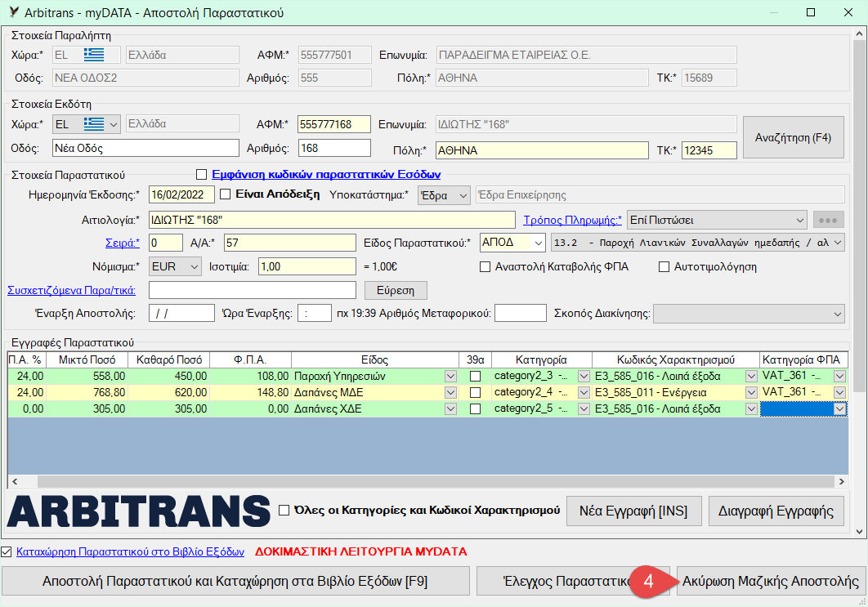Send document with 'Αποστολή Παραστατικού' F9 button
The image size is (868, 607).
(235, 581)
